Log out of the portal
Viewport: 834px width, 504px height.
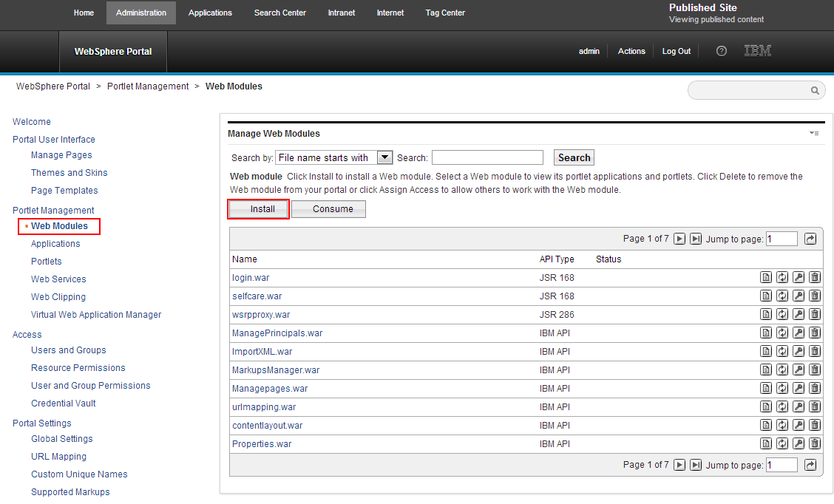coord(676,51)
